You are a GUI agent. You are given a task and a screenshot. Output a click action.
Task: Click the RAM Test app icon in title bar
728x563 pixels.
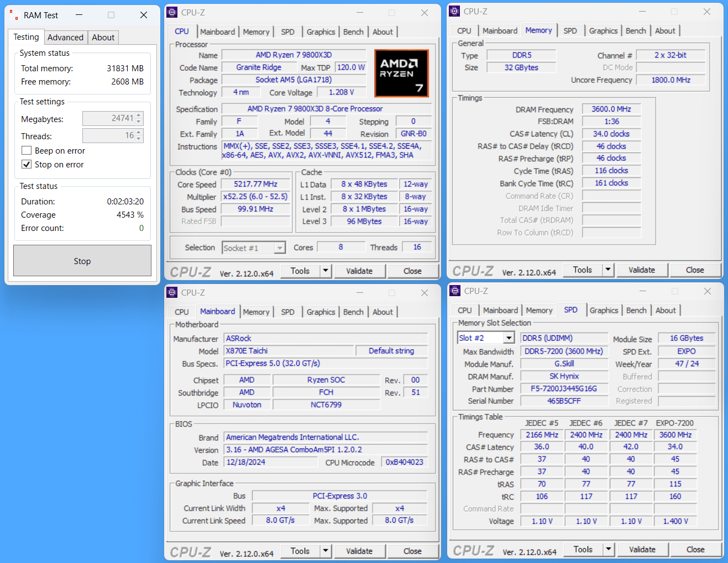point(14,15)
